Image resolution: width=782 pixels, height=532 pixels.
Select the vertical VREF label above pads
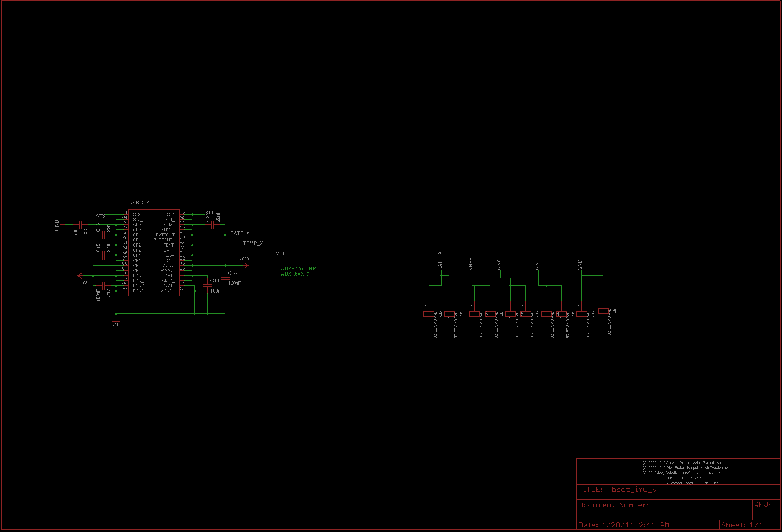coord(471,264)
